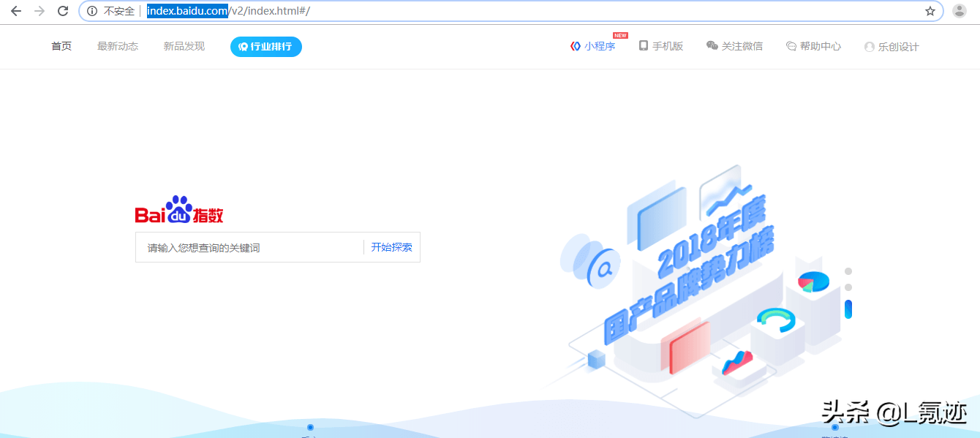The width and height of the screenshot is (980, 438).
Task: Select the top grey carousel dot
Action: point(848,271)
